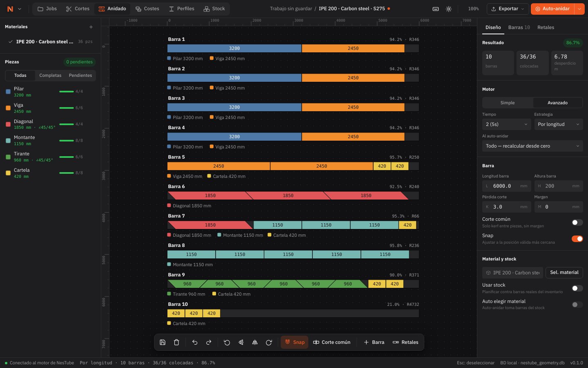Disable the Snap toggle in the side panel
Image resolution: width=588 pixels, height=368 pixels.
click(x=577, y=239)
